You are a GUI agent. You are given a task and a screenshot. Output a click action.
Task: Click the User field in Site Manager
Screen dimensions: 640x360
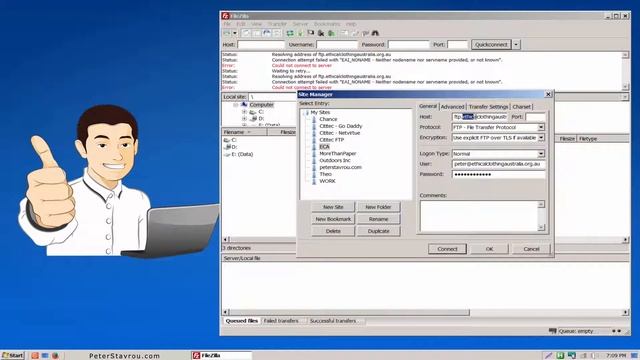click(x=498, y=164)
